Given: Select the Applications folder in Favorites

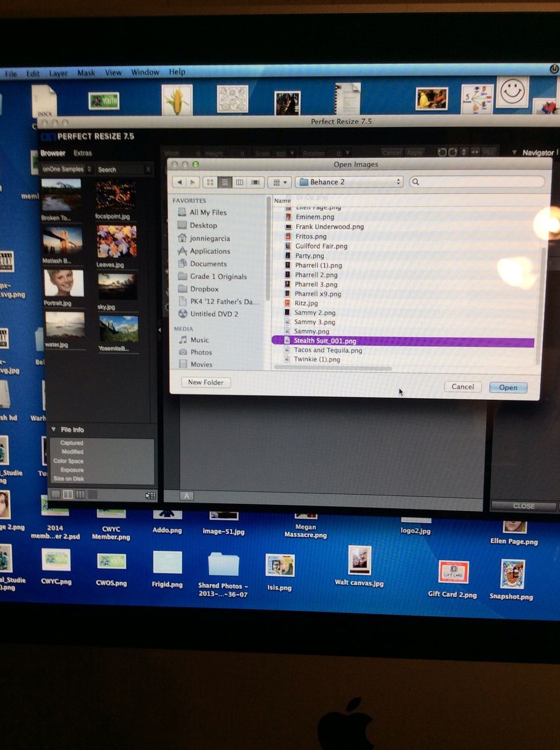Looking at the screenshot, I should [210, 251].
